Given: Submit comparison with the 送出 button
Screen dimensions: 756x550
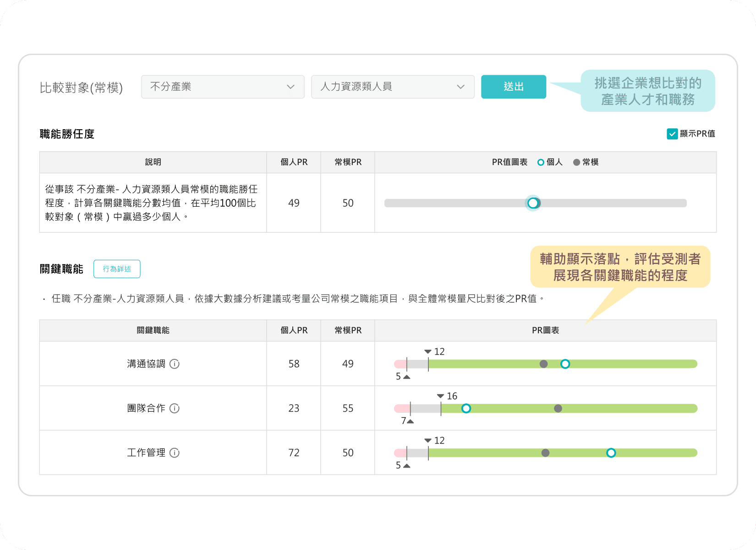Looking at the screenshot, I should coord(513,87).
